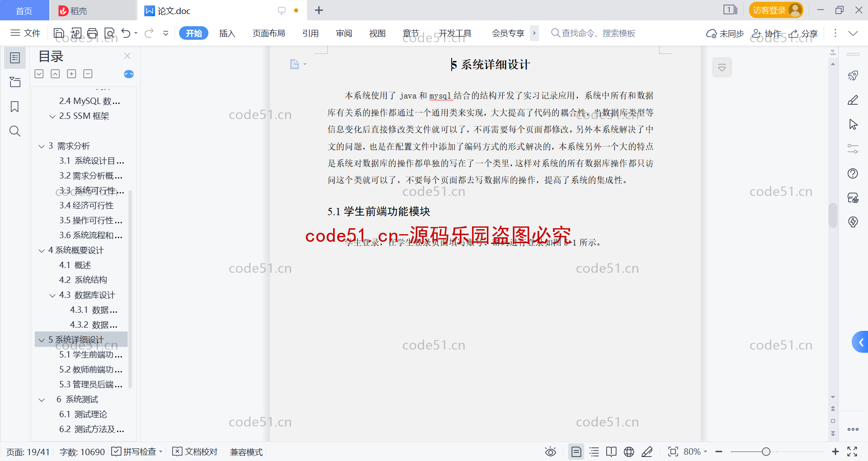This screenshot has width=868, height=461.
Task: Open a new document tab with plus
Action: pos(319,10)
